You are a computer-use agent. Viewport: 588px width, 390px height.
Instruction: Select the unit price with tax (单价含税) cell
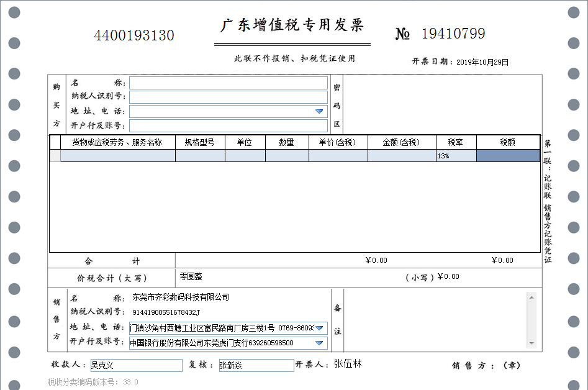tap(338, 156)
